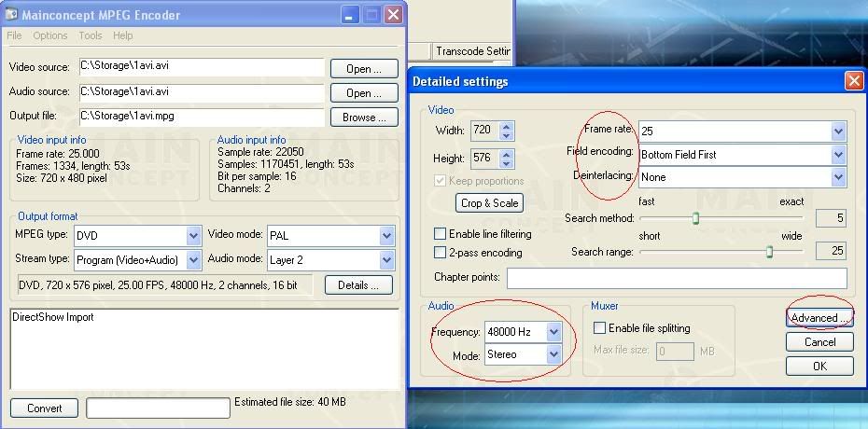Click Open button for Video source
Image resolution: width=868 pixels, height=429 pixels.
click(x=364, y=69)
